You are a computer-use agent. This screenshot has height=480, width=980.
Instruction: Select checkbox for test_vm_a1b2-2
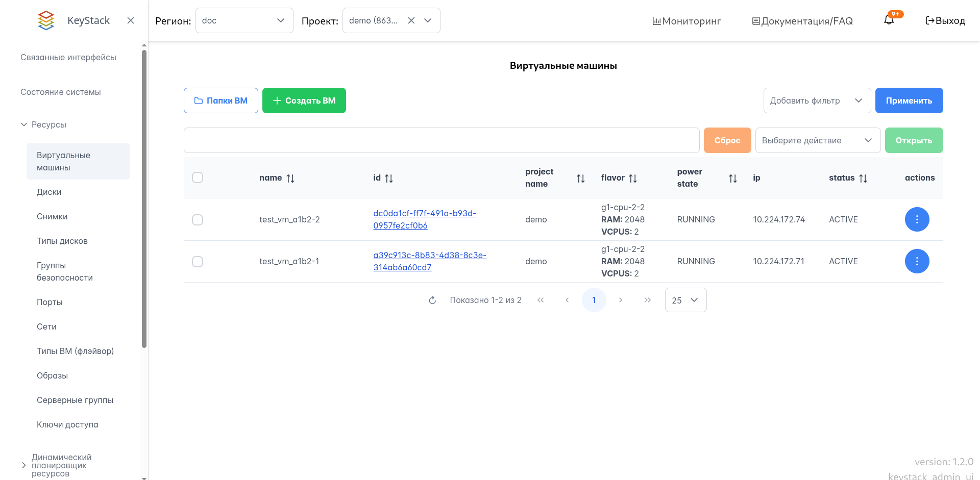(x=198, y=220)
